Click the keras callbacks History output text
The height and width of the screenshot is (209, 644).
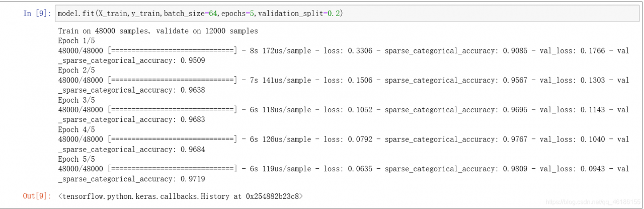(x=181, y=196)
